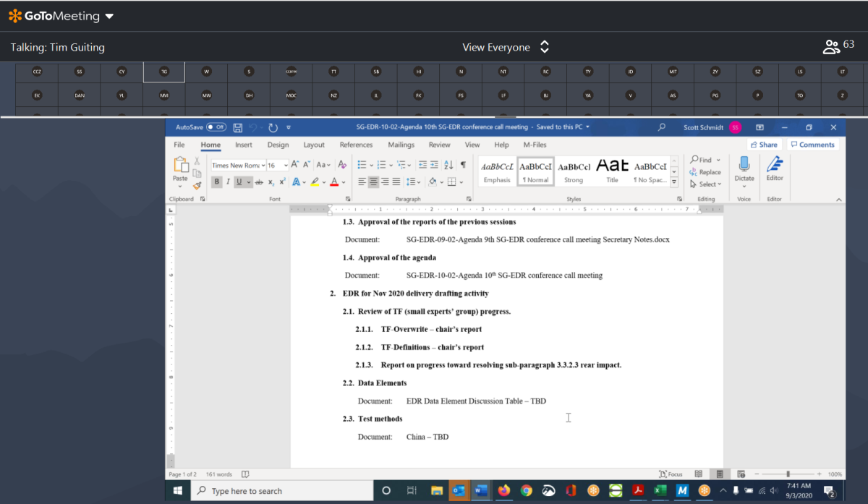Switch to the Insert ribbon tab

[x=244, y=145]
